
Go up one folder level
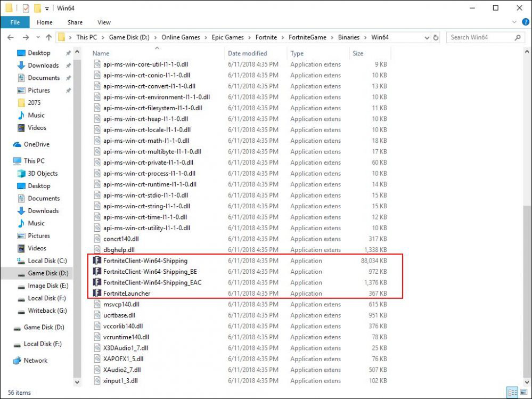pos(48,37)
